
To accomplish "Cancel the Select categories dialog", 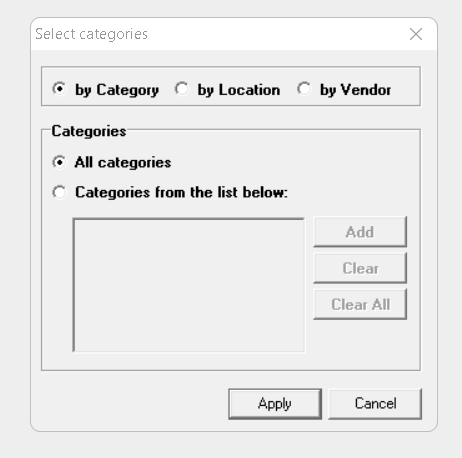I will click(x=375, y=404).
